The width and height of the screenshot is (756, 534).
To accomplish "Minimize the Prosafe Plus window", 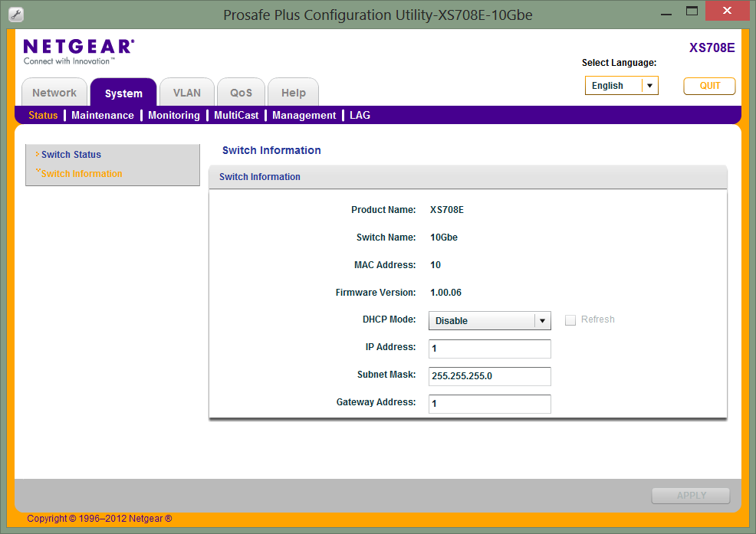I will coord(666,12).
